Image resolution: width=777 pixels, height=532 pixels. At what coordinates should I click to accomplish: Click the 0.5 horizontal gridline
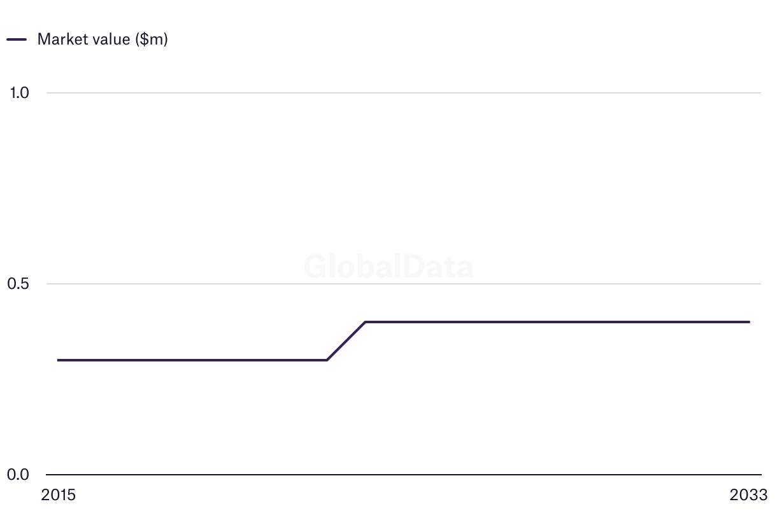tap(404, 284)
